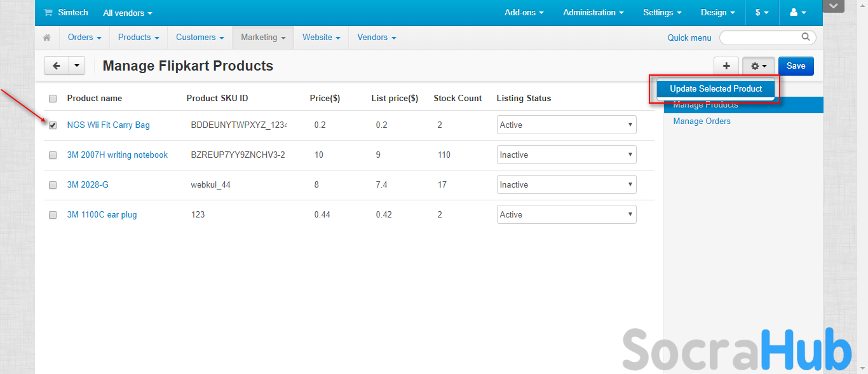Screen dimensions: 868x374
Task: Open the Manage Orders link
Action: click(x=702, y=121)
